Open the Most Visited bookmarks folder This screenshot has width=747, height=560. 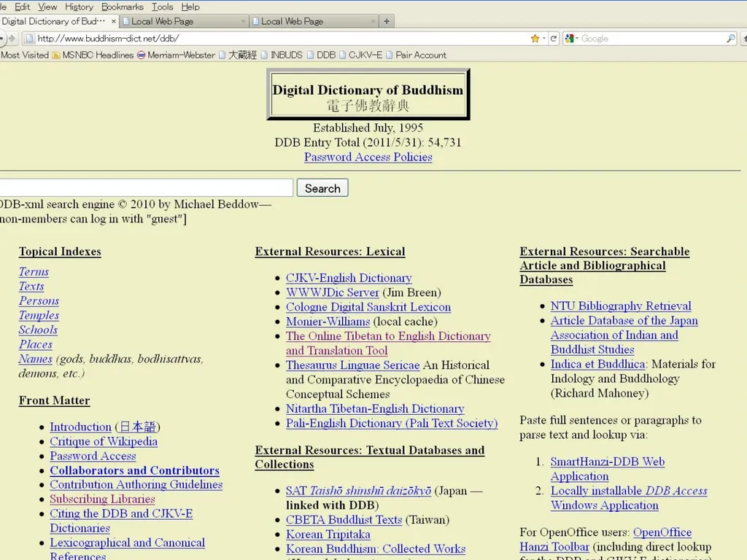pos(24,55)
